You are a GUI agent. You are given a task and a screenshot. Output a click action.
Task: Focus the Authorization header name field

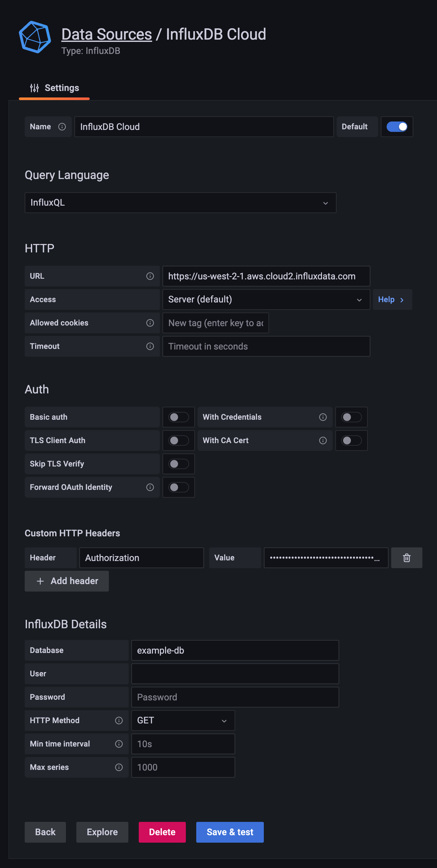142,558
